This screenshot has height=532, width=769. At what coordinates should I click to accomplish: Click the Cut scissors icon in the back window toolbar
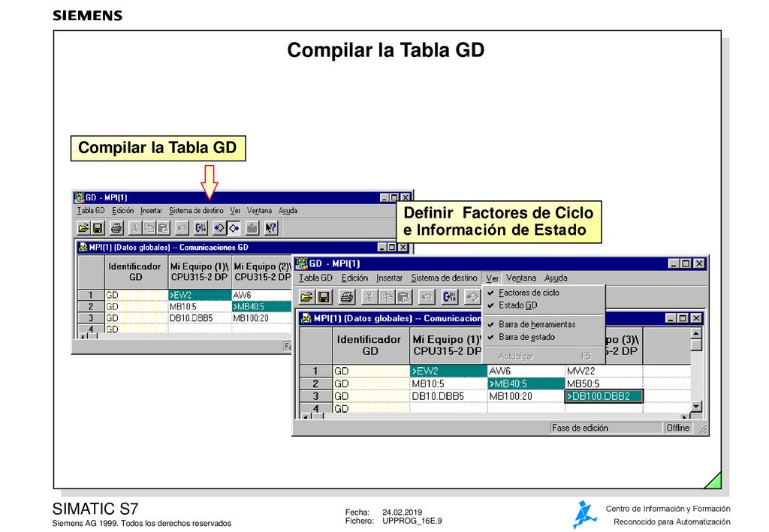[x=135, y=228]
